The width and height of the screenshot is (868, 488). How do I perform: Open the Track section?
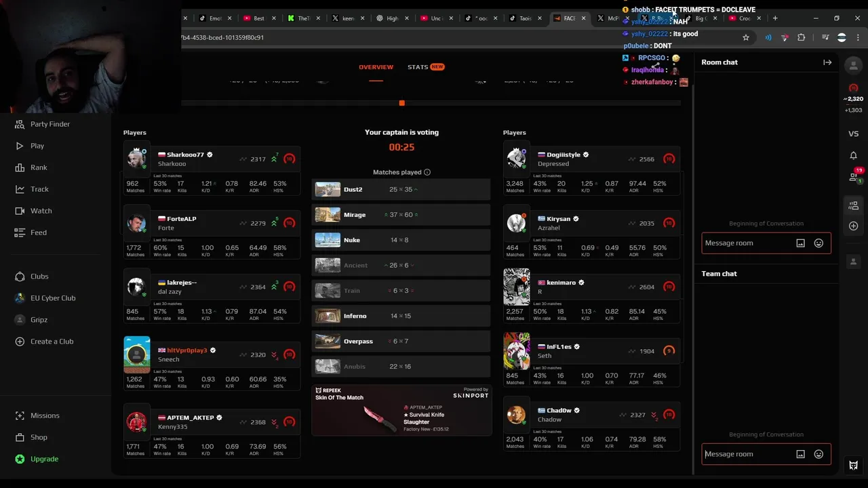[x=39, y=189]
